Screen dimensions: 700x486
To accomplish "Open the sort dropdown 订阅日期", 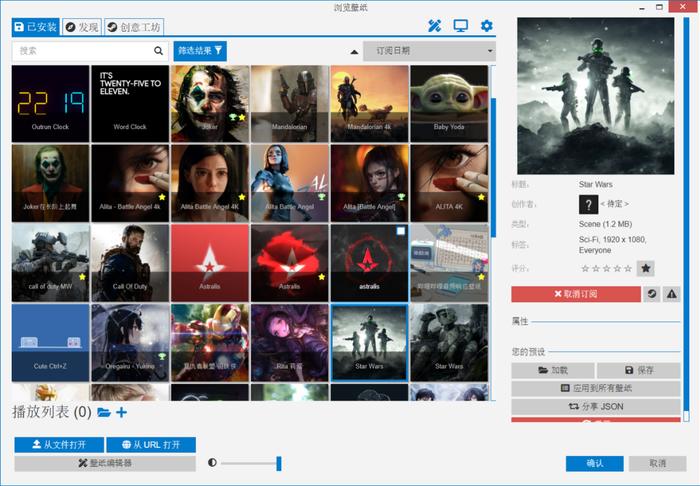I will (x=429, y=51).
